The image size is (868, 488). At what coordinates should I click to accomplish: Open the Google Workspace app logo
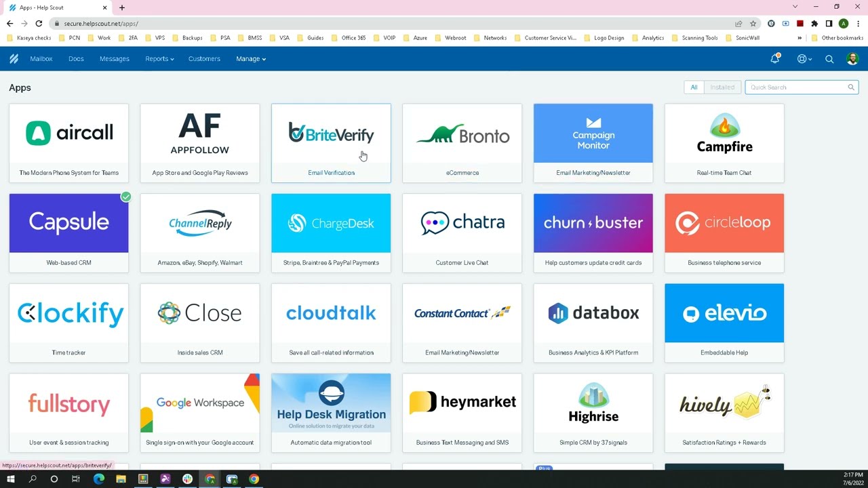click(200, 403)
